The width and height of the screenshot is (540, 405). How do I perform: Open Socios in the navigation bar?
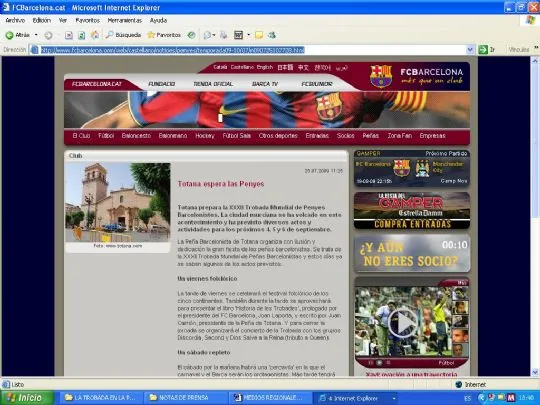click(345, 136)
